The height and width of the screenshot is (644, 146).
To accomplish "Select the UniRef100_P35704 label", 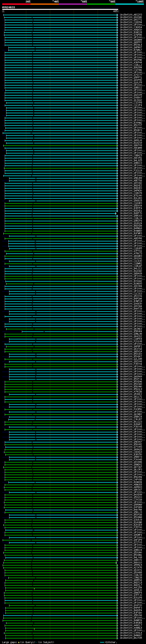I will click(x=131, y=364).
